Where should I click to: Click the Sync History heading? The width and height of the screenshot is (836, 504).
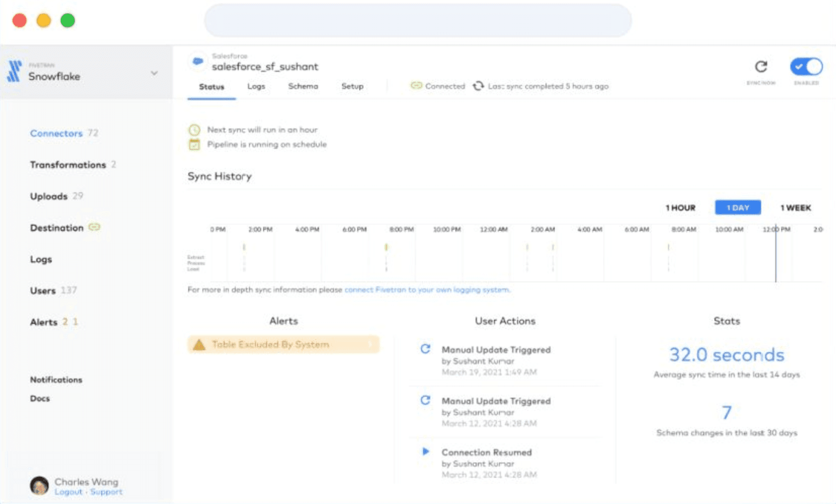point(220,177)
